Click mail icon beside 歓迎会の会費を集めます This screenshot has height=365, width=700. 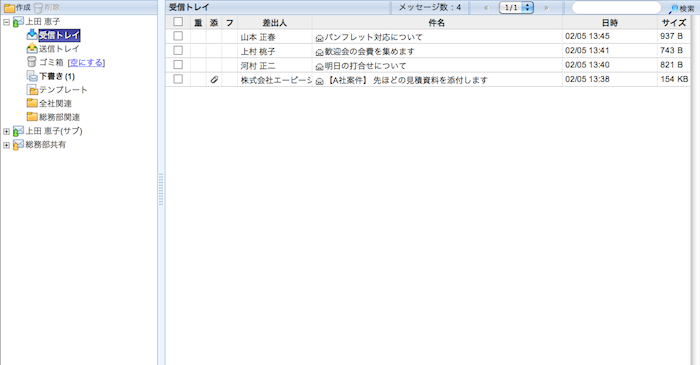click(320, 52)
